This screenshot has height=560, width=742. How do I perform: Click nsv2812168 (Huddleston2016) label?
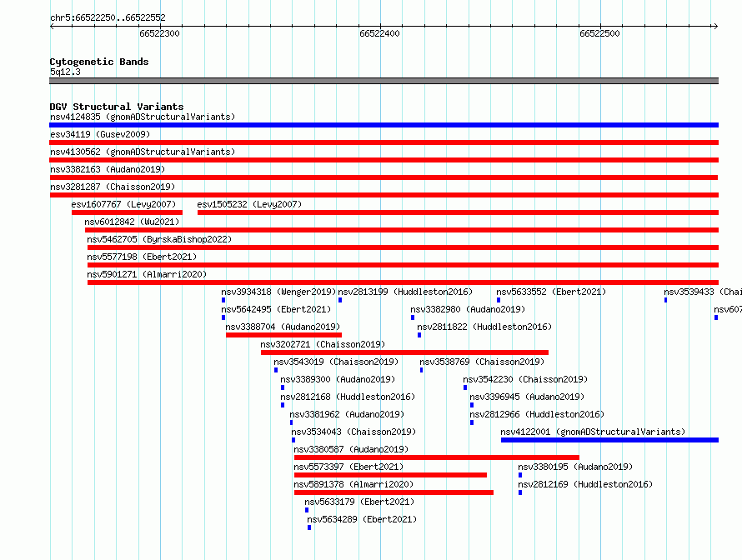pos(348,397)
